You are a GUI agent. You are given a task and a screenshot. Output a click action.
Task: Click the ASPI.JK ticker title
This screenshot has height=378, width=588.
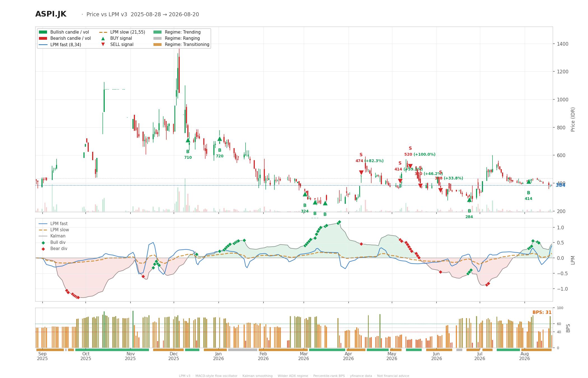pos(51,14)
